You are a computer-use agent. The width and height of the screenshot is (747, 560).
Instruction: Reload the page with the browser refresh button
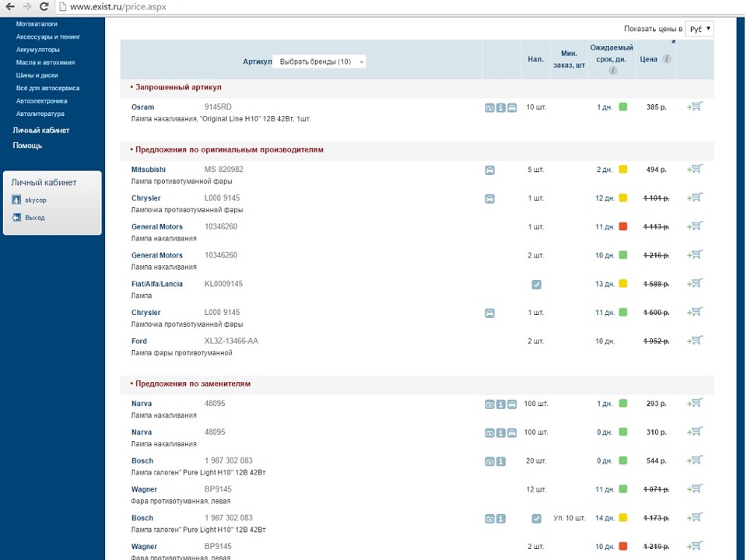point(44,7)
